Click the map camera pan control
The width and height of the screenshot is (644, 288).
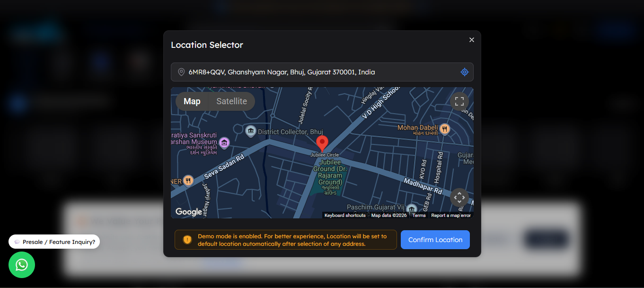pos(459,198)
